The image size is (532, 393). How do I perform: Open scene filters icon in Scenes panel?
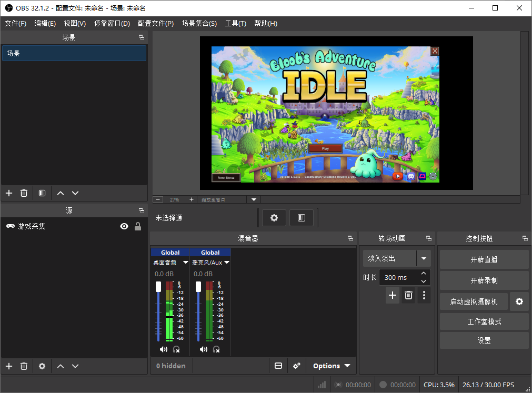(x=42, y=193)
